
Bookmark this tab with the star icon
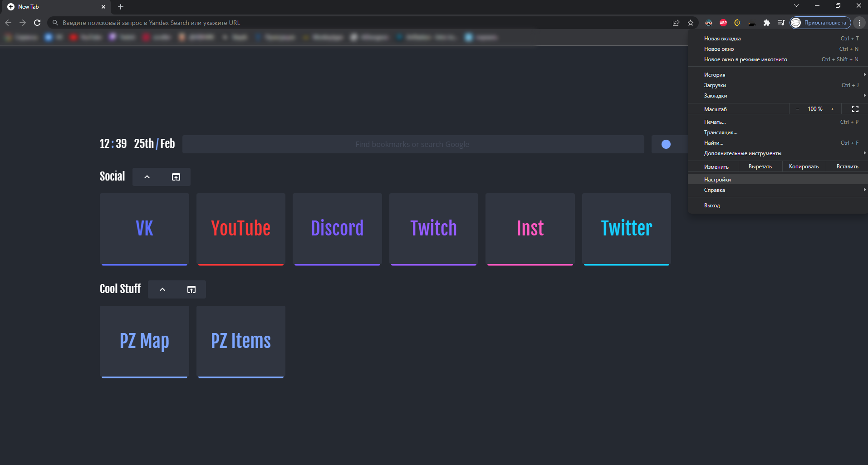pyautogui.click(x=691, y=23)
